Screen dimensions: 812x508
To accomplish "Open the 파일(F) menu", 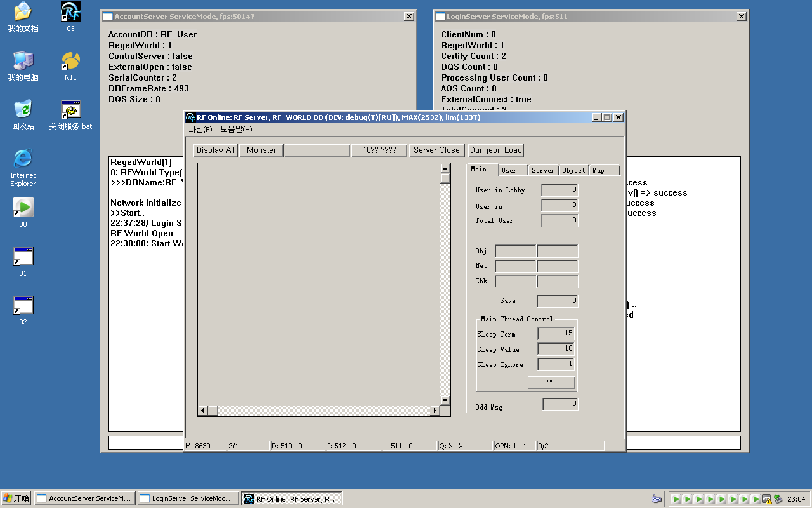I will point(200,130).
